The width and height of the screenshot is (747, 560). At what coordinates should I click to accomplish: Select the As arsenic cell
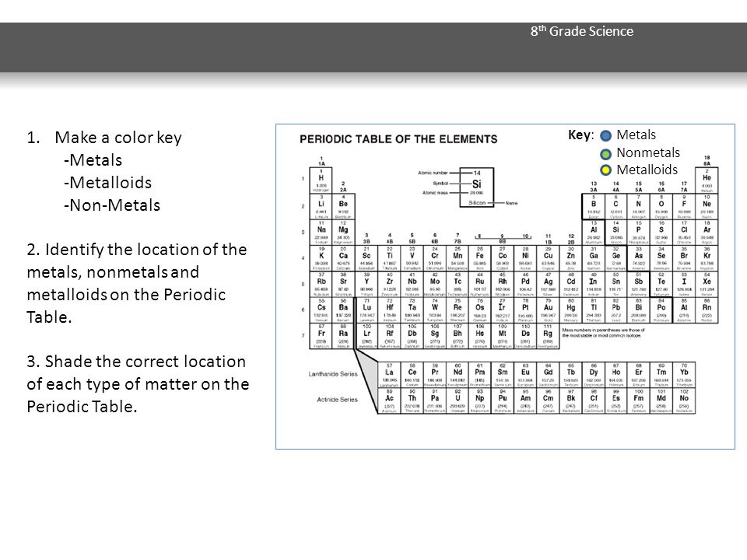(638, 258)
